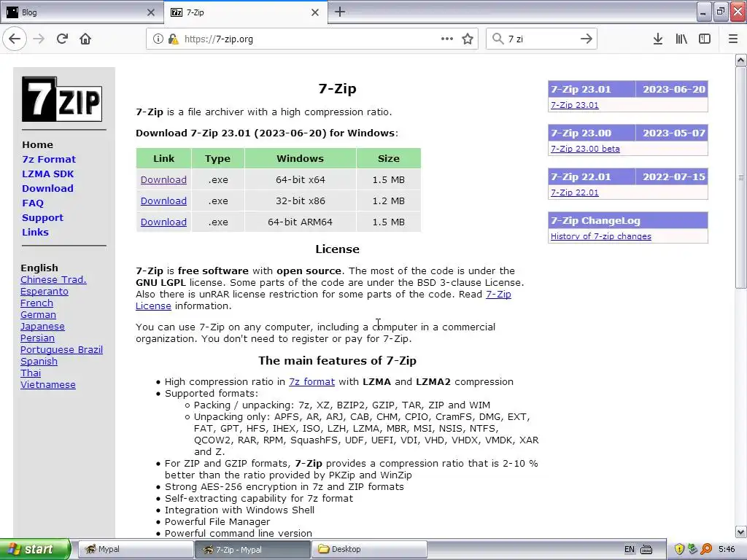This screenshot has width=747, height=560.
Task: Click the security shield tray icon
Action: click(x=679, y=550)
